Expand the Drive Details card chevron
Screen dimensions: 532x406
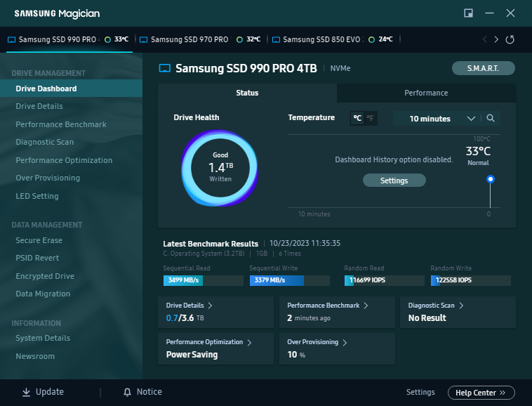pyautogui.click(x=211, y=306)
